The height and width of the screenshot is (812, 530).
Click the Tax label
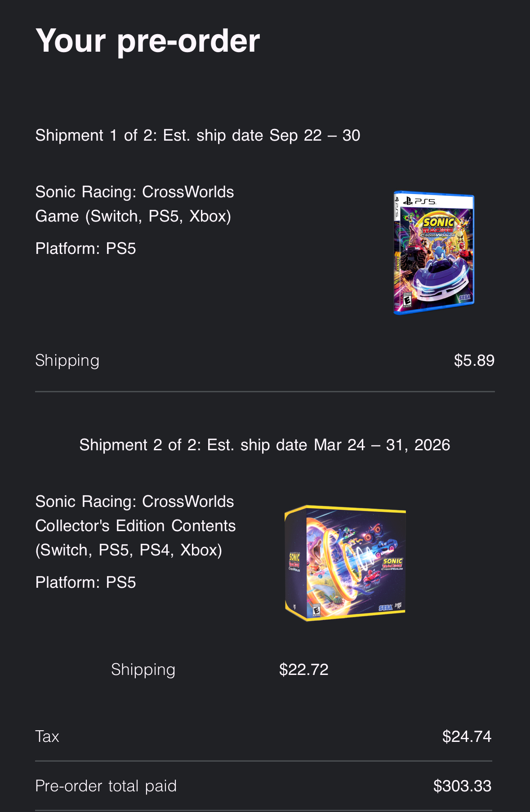click(x=47, y=737)
